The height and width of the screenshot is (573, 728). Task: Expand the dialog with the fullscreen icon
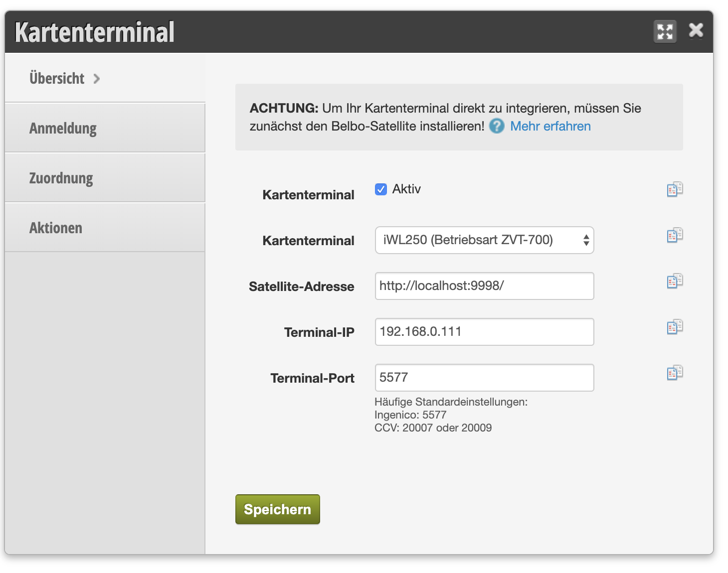[665, 32]
